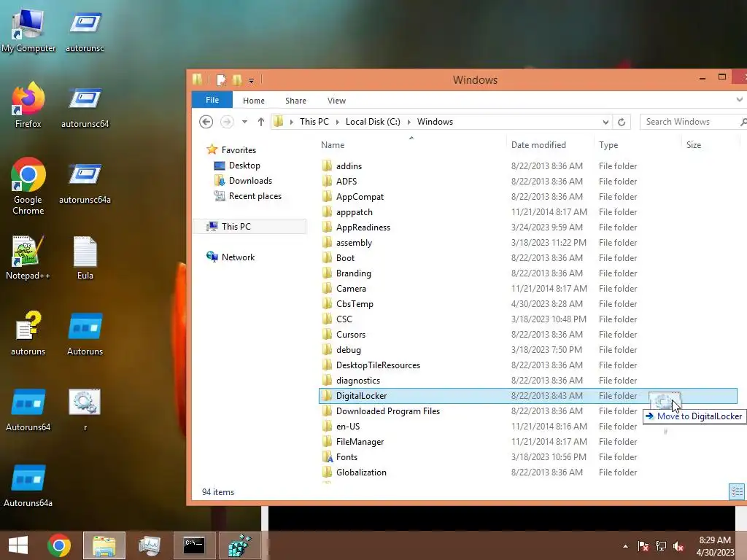
Task: Open the Customize Quick Access Toolbar dropdown
Action: point(251,80)
